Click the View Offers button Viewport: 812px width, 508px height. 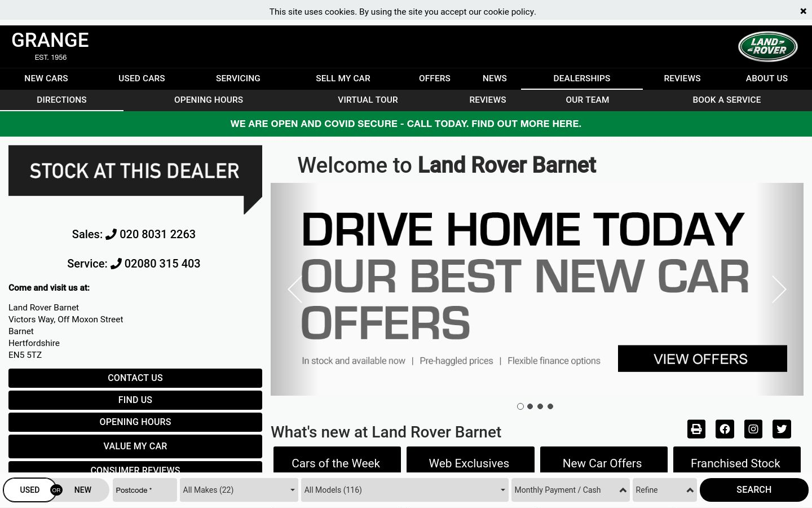point(702,359)
